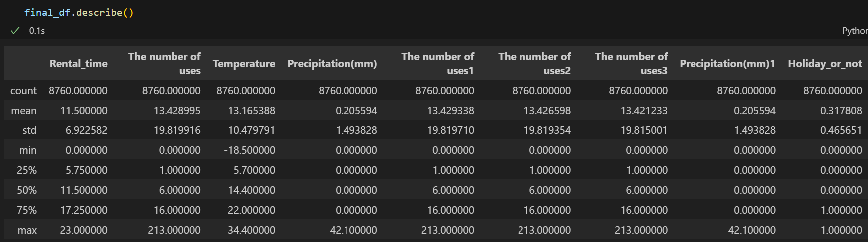Viewport: 868px width, 242px height.
Task: Click the min row label
Action: (x=28, y=150)
